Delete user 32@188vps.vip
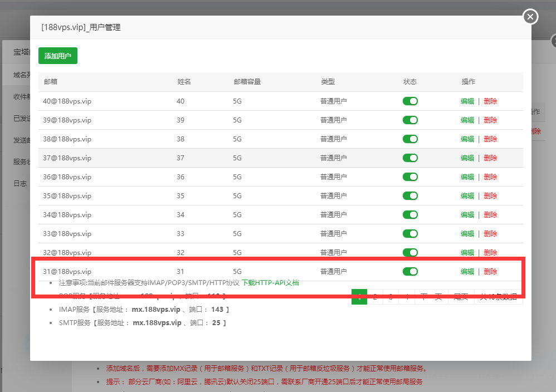The width and height of the screenshot is (556, 392). (x=490, y=252)
